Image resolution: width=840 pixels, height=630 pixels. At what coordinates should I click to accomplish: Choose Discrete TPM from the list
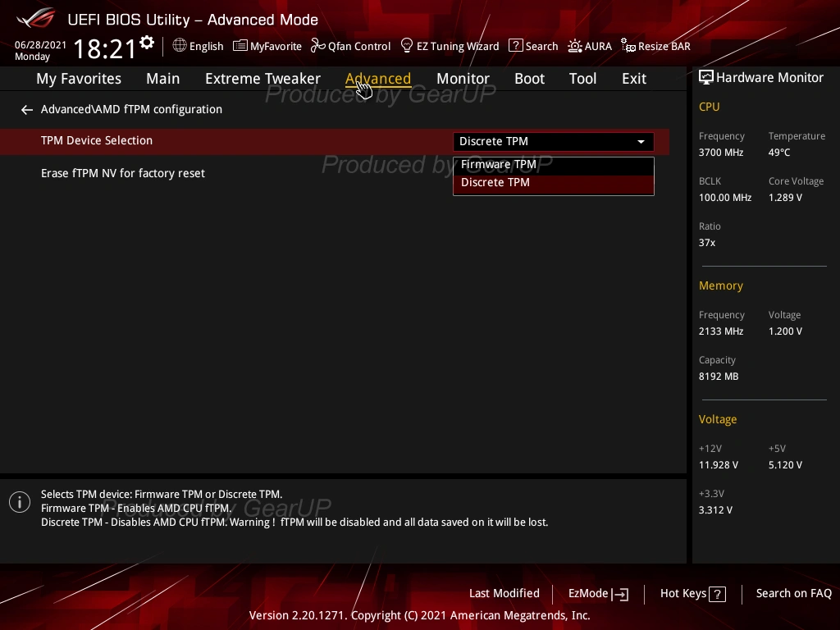(x=554, y=183)
